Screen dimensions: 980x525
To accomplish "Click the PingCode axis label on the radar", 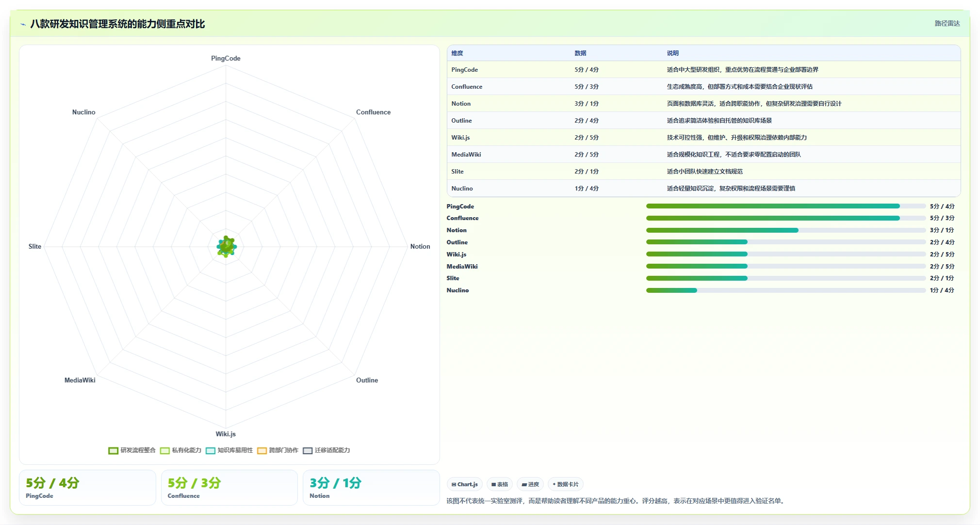I will pyautogui.click(x=226, y=58).
